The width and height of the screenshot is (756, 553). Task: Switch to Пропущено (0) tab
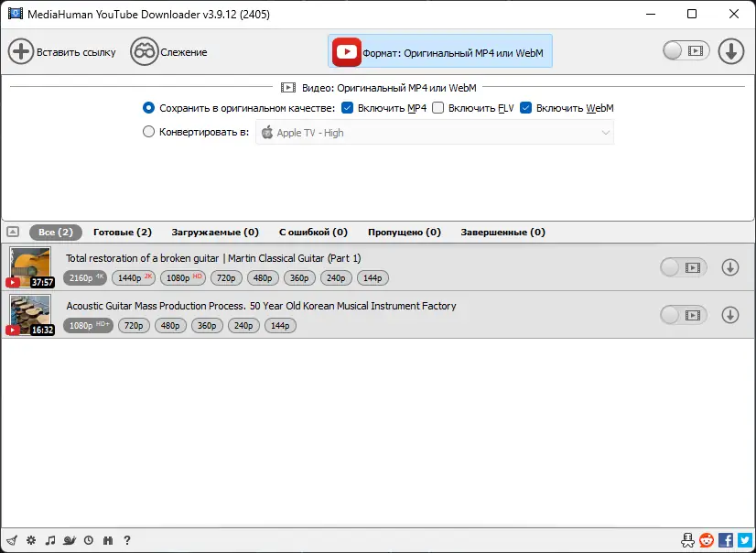[x=405, y=233]
